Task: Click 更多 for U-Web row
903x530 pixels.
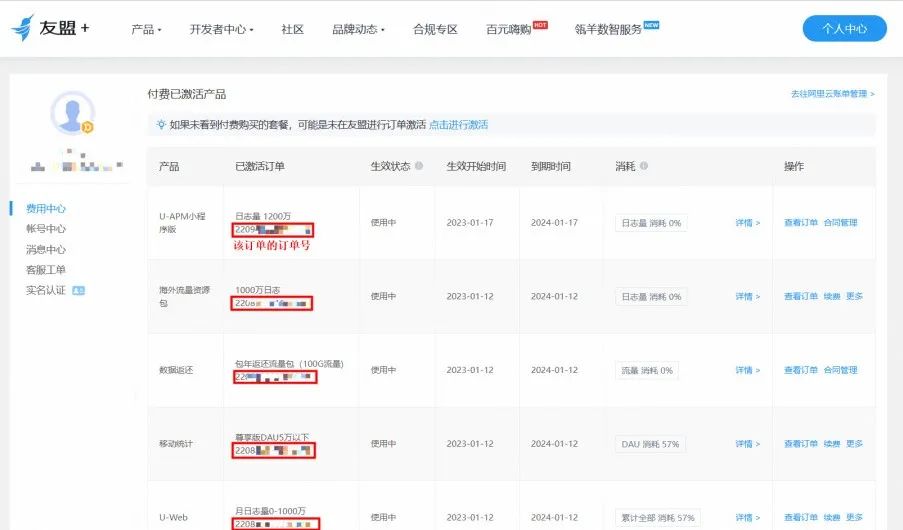Action: (x=855, y=517)
